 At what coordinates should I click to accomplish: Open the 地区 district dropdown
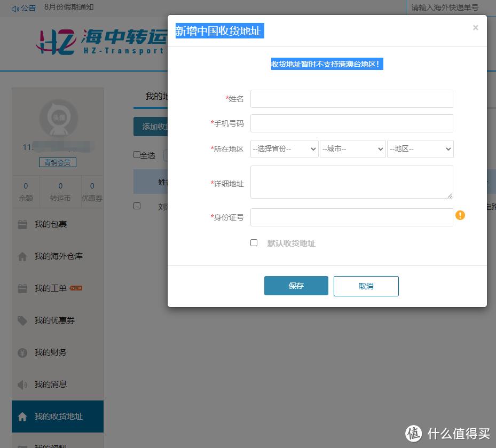point(420,149)
